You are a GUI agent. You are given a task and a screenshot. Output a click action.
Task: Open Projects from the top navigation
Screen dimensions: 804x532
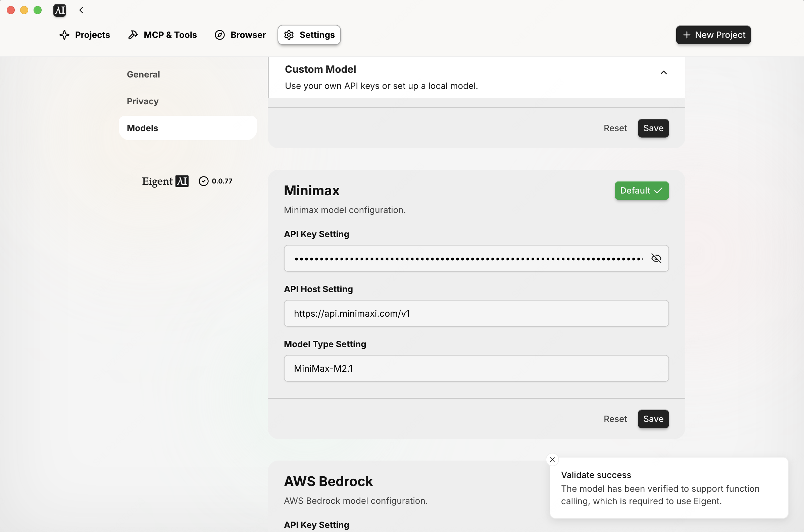pyautogui.click(x=85, y=35)
